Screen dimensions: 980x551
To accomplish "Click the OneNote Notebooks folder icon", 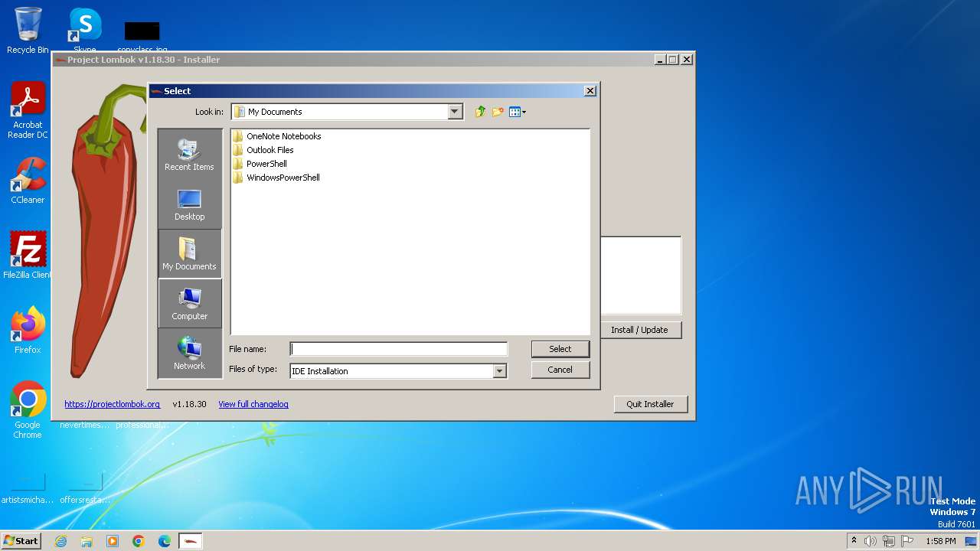I will point(238,136).
